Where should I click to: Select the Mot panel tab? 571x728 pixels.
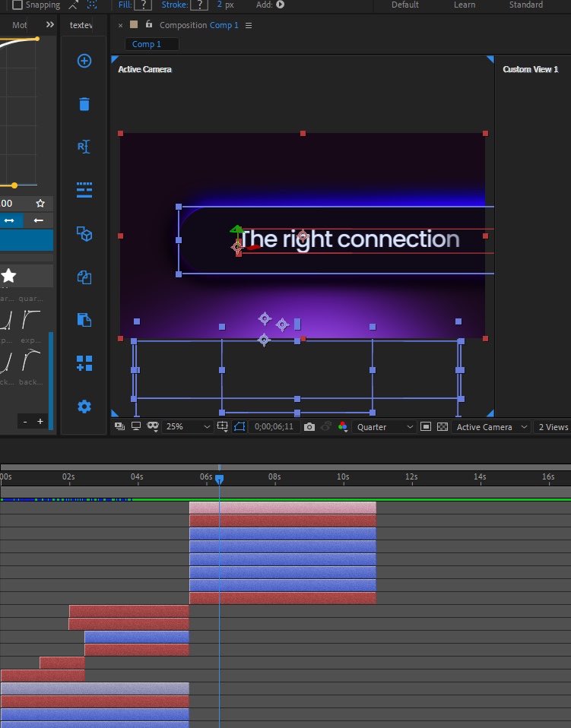[x=20, y=25]
